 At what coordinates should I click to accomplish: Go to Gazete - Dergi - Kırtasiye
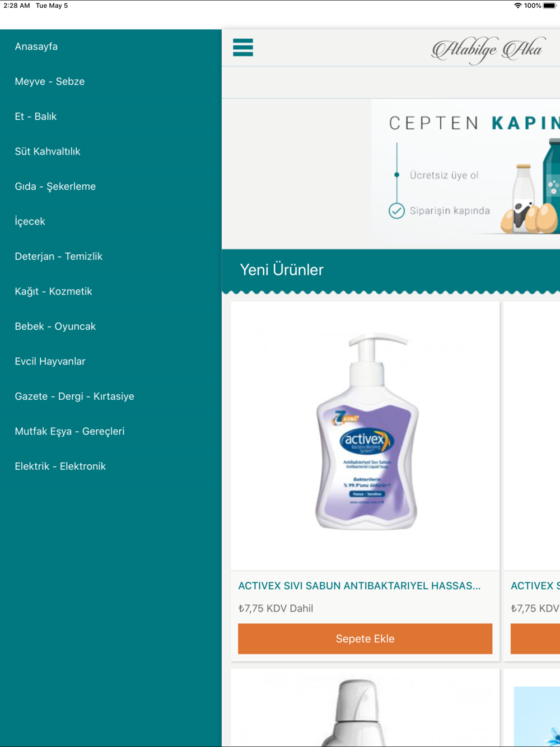pos(111,396)
